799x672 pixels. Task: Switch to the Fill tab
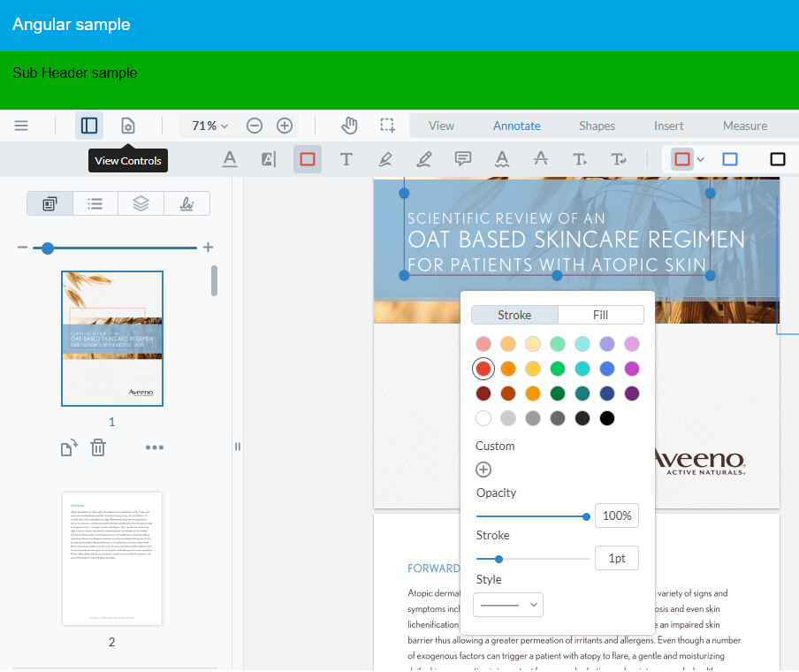(601, 314)
